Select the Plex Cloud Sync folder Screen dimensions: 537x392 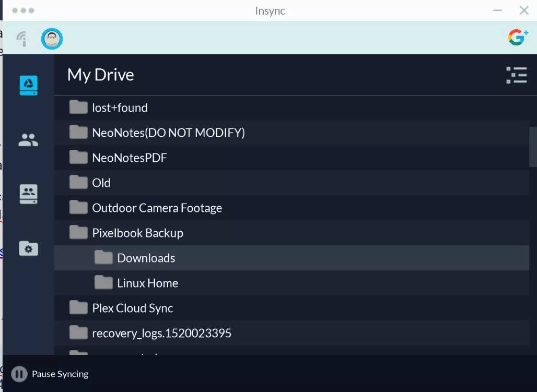[x=132, y=308]
